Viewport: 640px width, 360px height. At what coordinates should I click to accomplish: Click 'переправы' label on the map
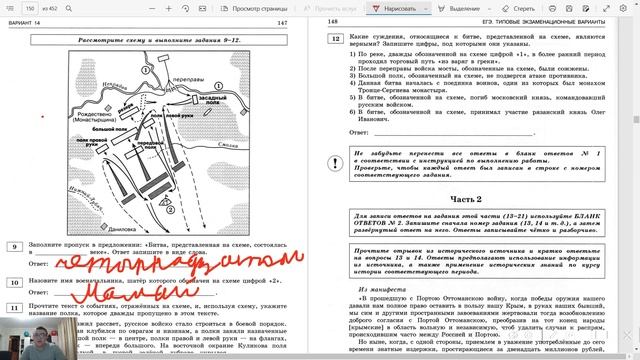click(188, 80)
